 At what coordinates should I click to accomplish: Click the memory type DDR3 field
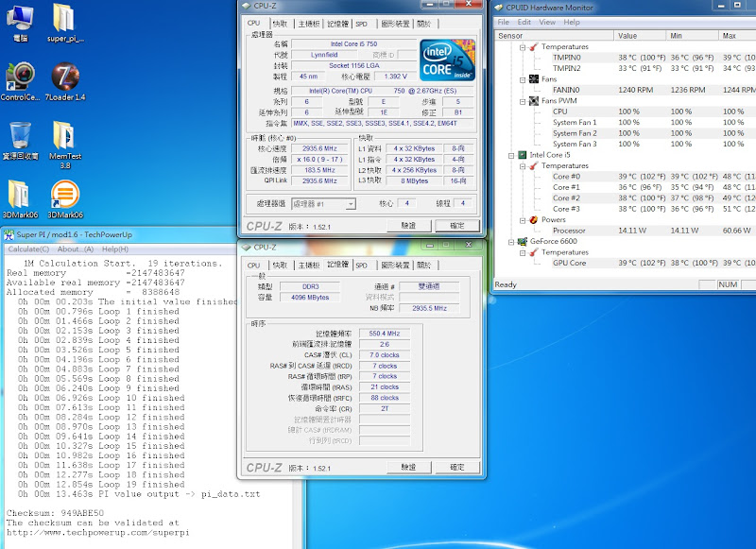[x=311, y=286]
